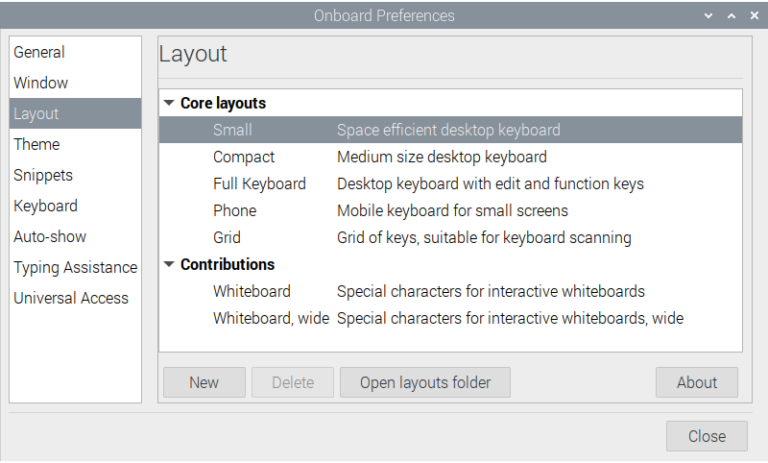Open the General preferences page
768x463 pixels.
tap(39, 52)
